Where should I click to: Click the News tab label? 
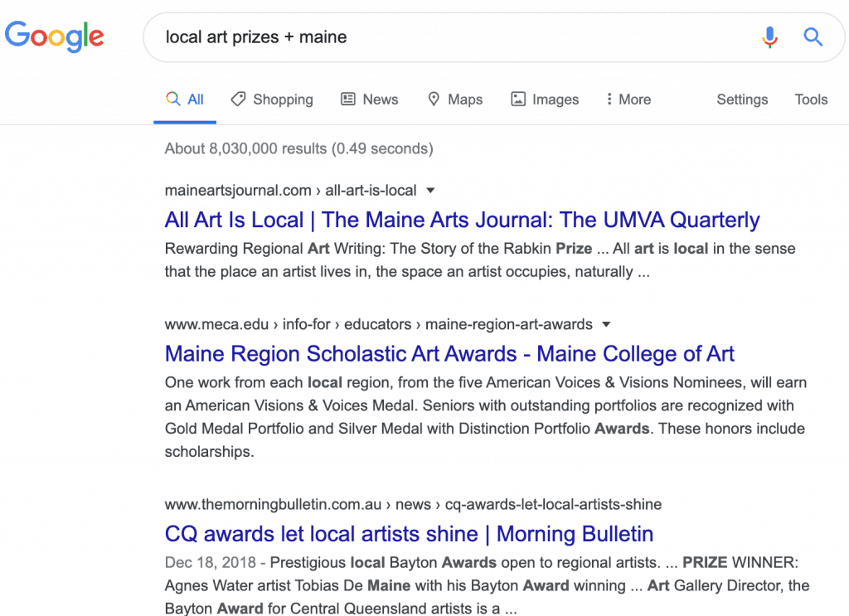(380, 99)
